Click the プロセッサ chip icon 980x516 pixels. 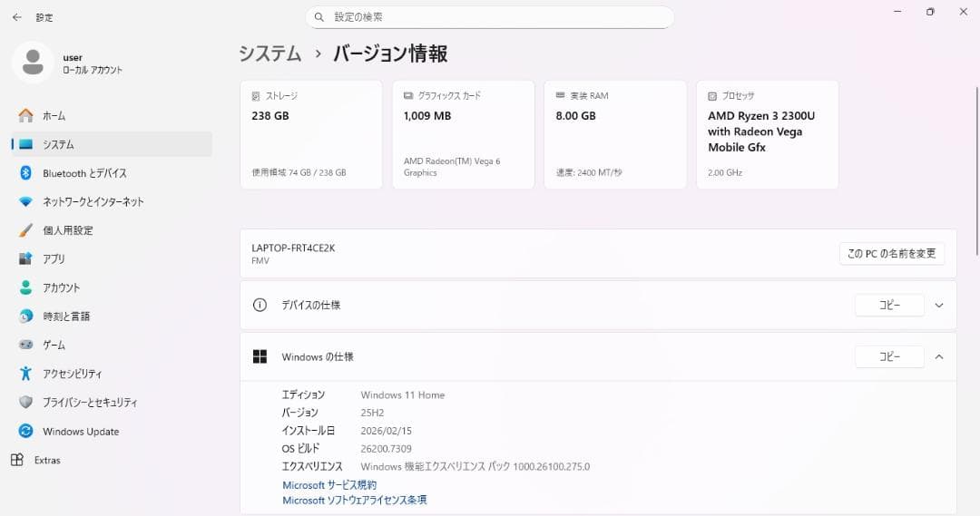(712, 96)
